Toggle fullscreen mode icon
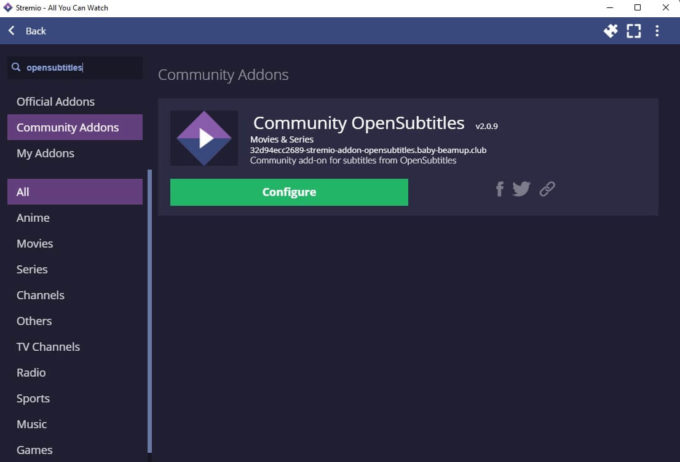680x462 pixels. [634, 31]
